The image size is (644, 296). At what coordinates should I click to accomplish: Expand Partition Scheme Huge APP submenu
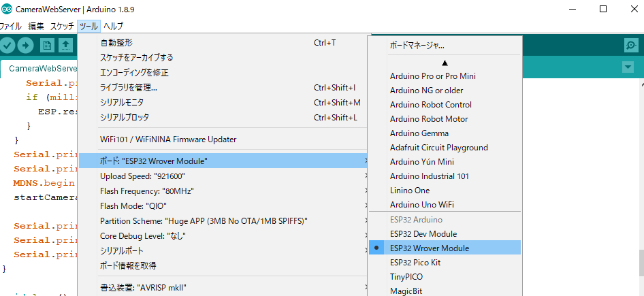click(x=224, y=221)
